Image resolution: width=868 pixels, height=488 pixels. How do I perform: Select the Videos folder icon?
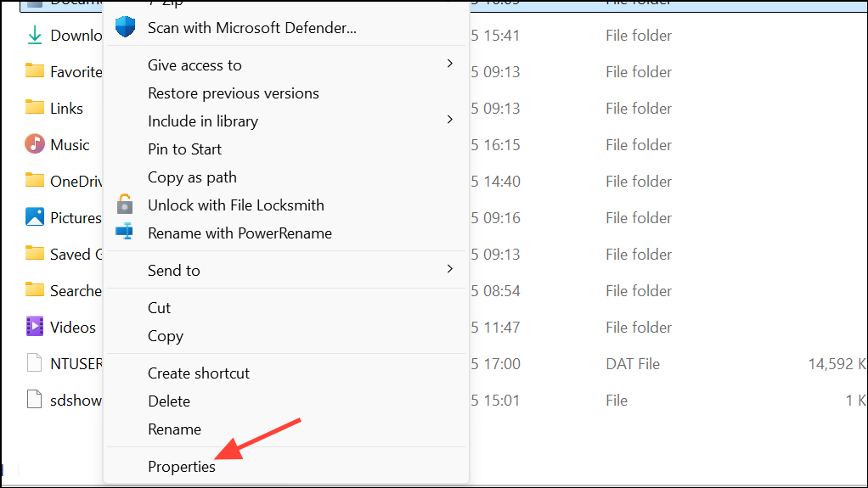pos(34,327)
